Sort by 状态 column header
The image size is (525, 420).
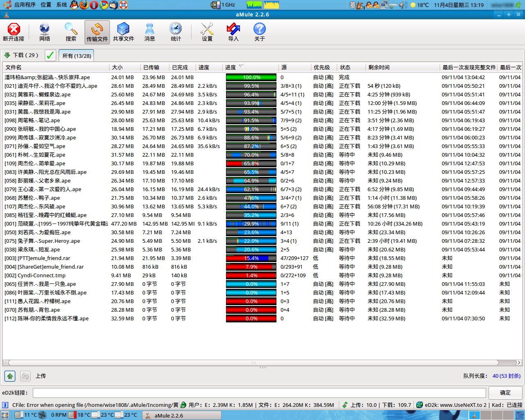(351, 67)
